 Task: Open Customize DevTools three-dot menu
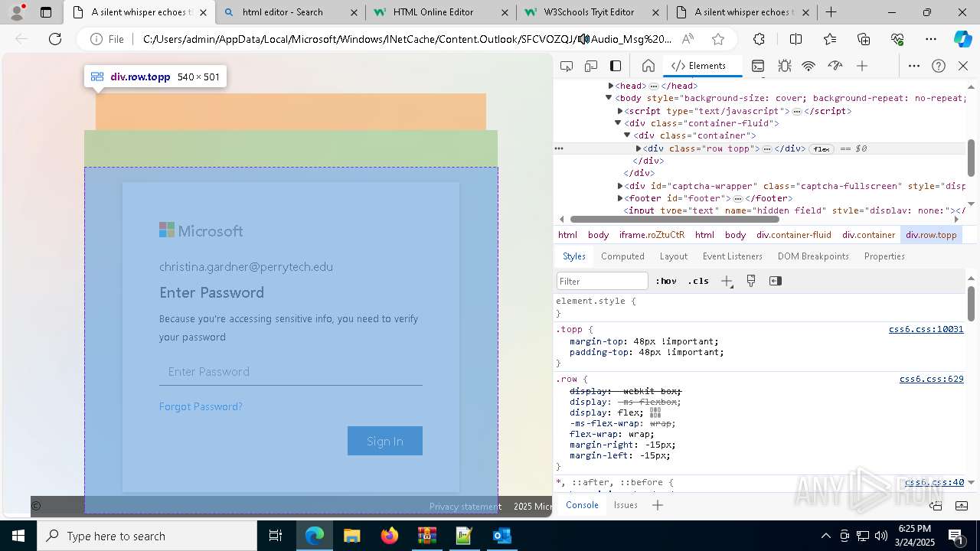[913, 66]
